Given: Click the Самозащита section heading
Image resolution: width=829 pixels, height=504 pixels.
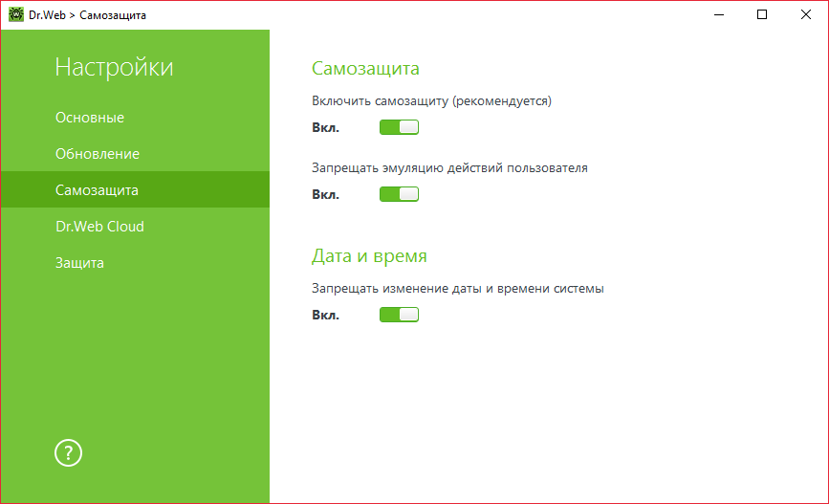Looking at the screenshot, I should [x=365, y=68].
